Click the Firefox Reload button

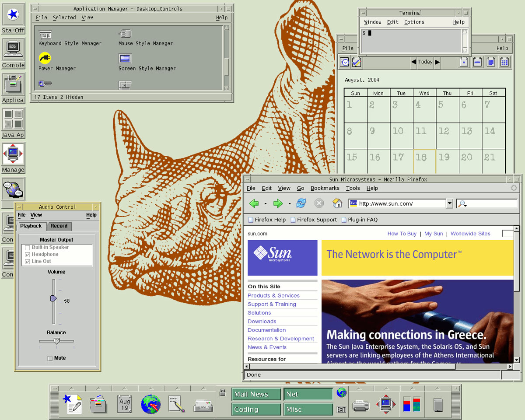pyautogui.click(x=301, y=203)
